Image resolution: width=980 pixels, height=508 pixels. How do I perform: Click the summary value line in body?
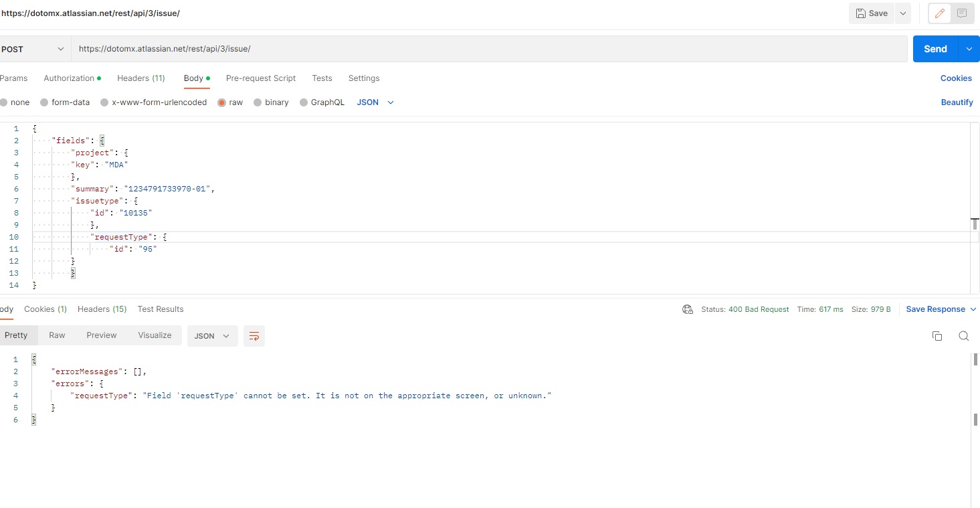click(144, 189)
